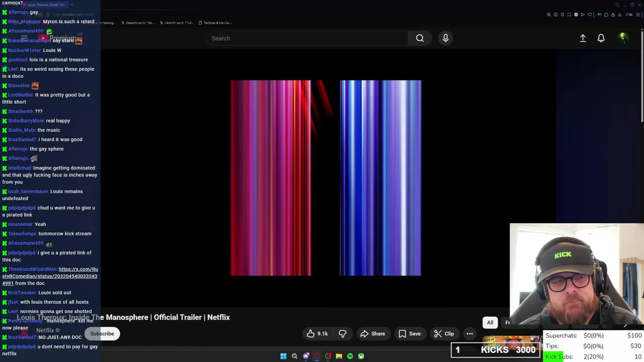Image resolution: width=644 pixels, height=362 pixels.
Task: Click chat username gocklord
Action: 18,59
